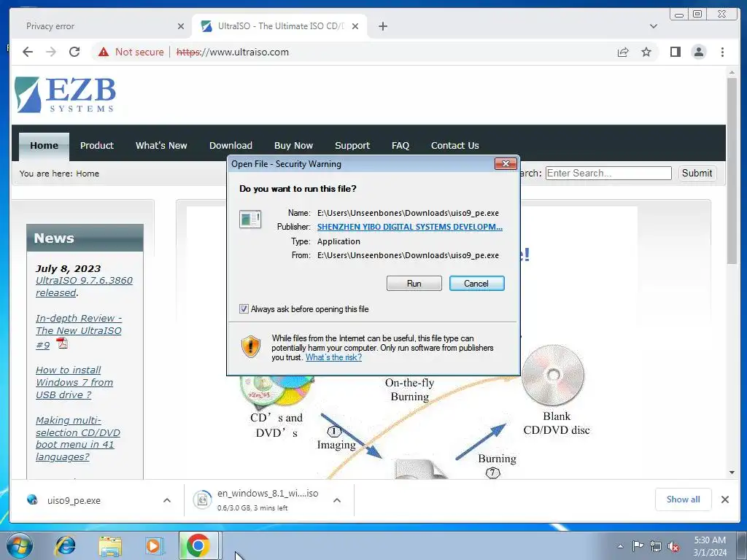This screenshot has height=560, width=747.
Task: Click the What's the risk? link
Action: [333, 357]
